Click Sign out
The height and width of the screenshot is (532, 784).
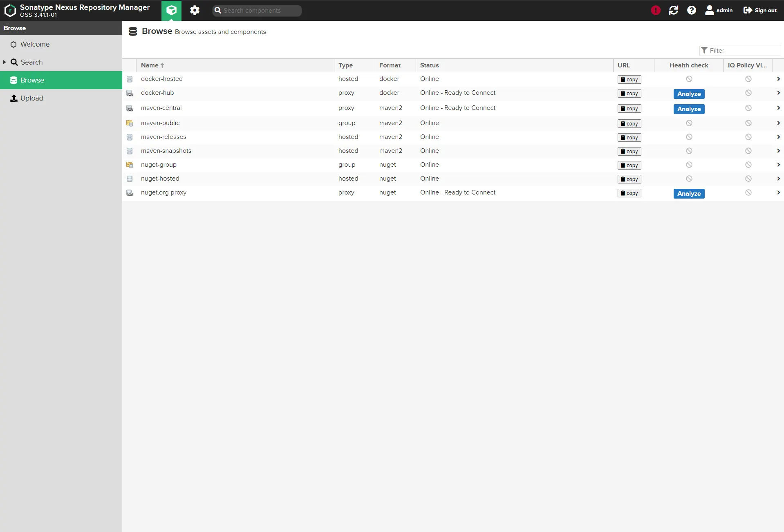[760, 10]
